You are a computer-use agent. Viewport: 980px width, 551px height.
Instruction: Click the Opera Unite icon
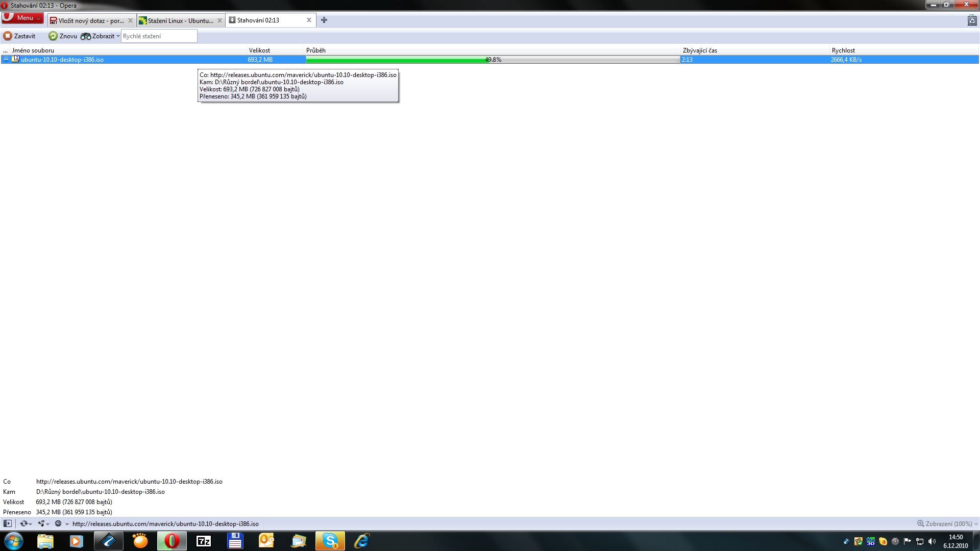coord(41,523)
